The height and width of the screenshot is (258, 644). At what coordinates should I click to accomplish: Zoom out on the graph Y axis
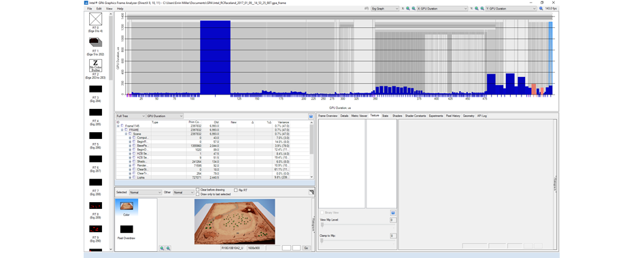tap(482, 8)
